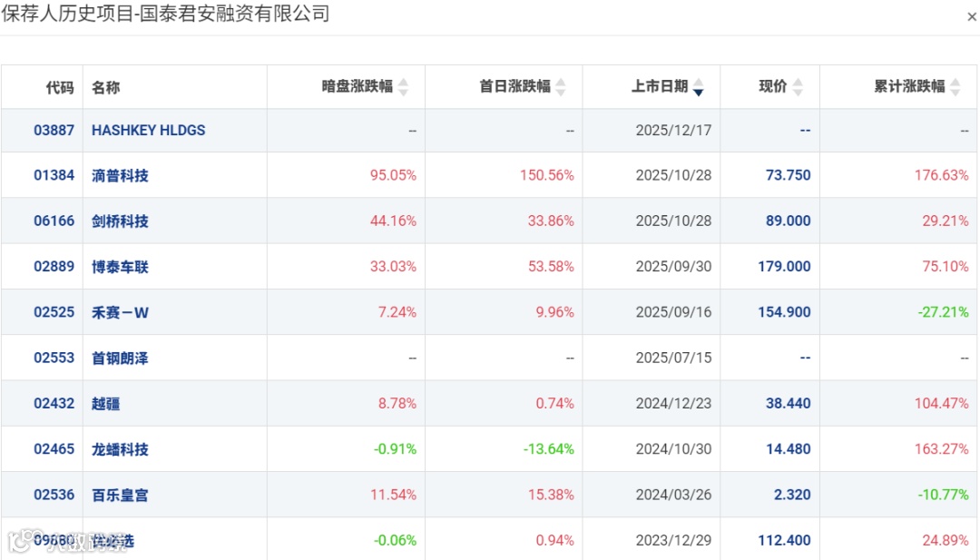Open stock code 02432

[54, 403]
